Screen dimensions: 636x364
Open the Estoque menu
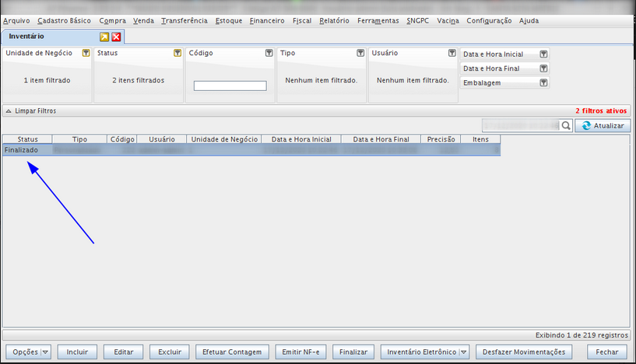click(x=228, y=20)
